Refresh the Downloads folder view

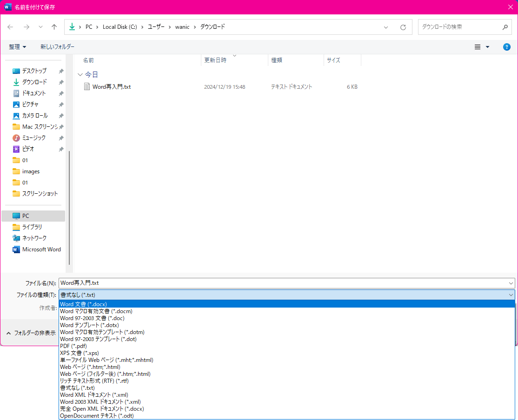tap(403, 27)
